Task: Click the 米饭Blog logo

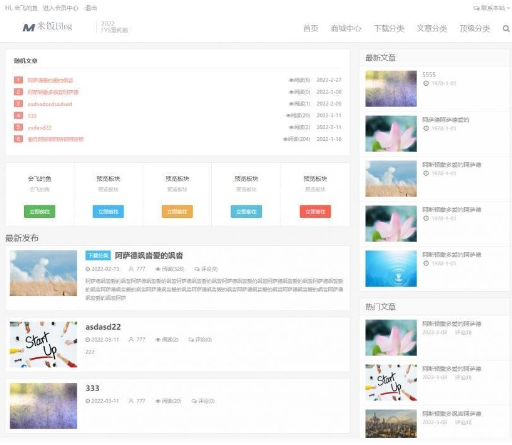Action: (47, 27)
